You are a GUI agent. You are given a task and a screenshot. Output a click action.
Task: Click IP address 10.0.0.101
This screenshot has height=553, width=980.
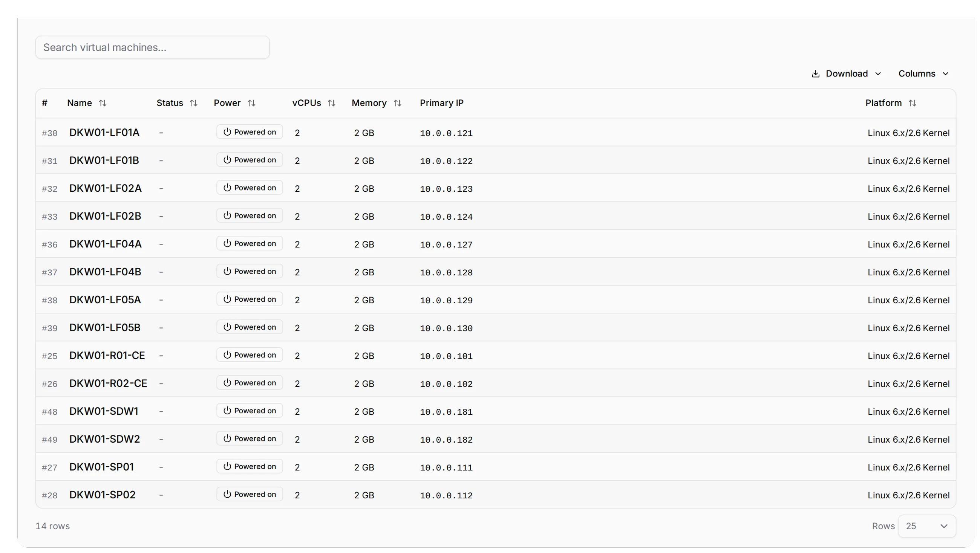pyautogui.click(x=446, y=356)
